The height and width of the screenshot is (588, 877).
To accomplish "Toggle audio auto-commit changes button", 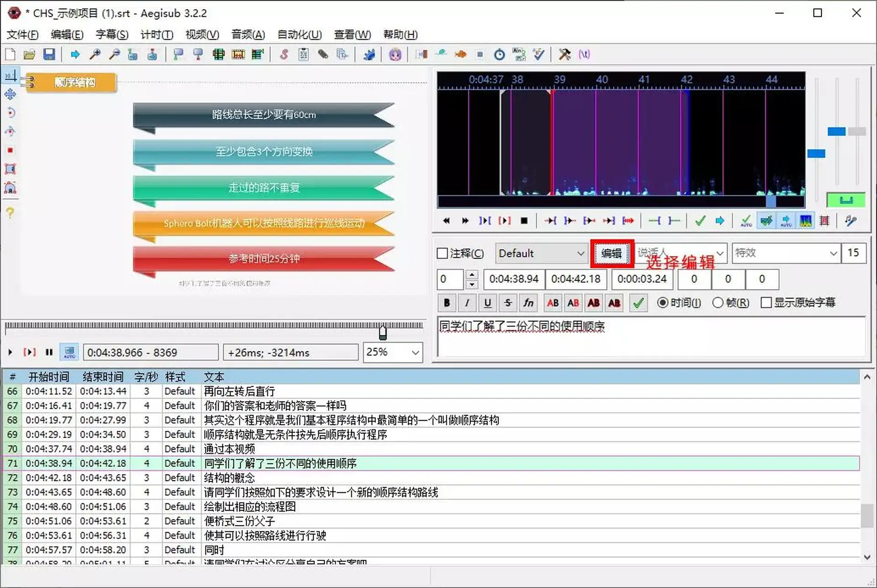I will pos(746,221).
